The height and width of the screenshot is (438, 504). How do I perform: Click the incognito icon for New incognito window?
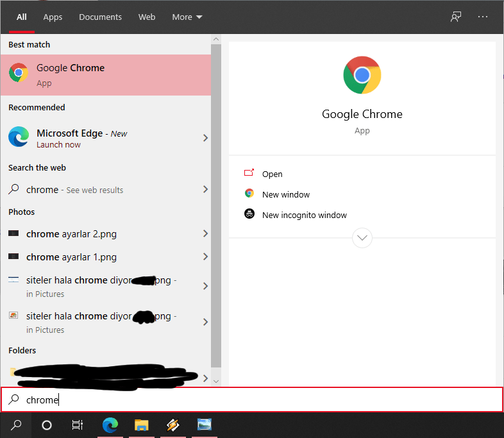pos(249,214)
